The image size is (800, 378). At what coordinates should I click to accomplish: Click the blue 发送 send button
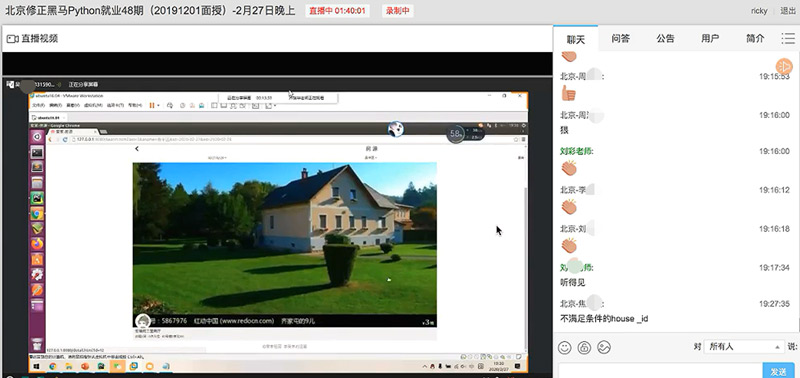(778, 371)
